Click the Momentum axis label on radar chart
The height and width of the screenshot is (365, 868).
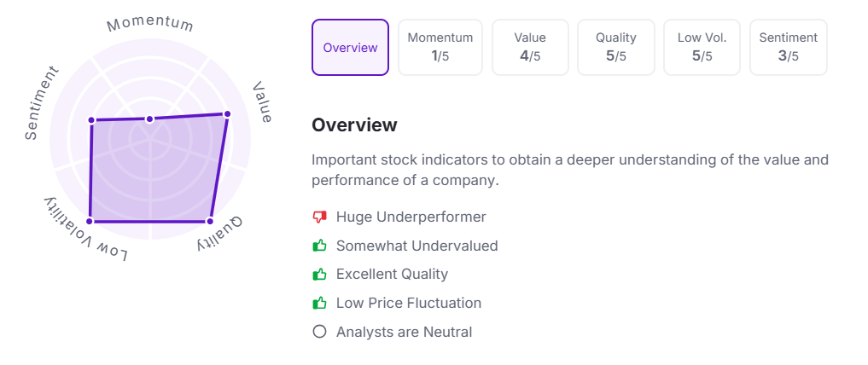150,25
